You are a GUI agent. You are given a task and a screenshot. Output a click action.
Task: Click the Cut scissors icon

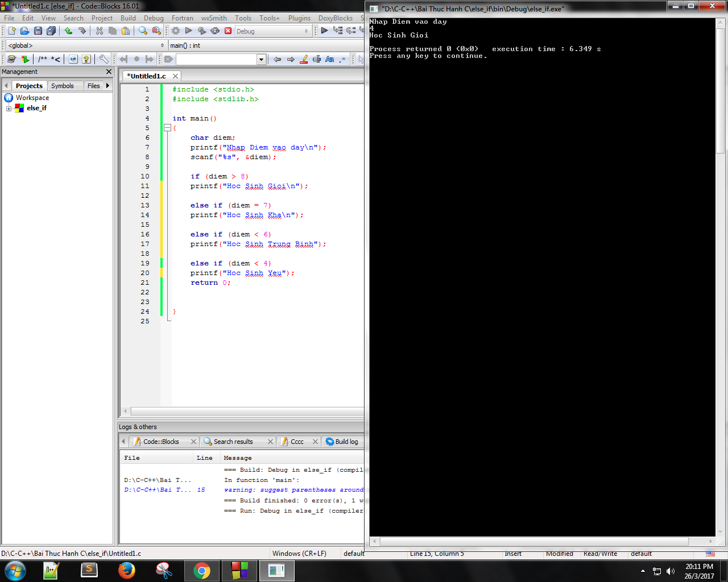pyautogui.click(x=100, y=31)
